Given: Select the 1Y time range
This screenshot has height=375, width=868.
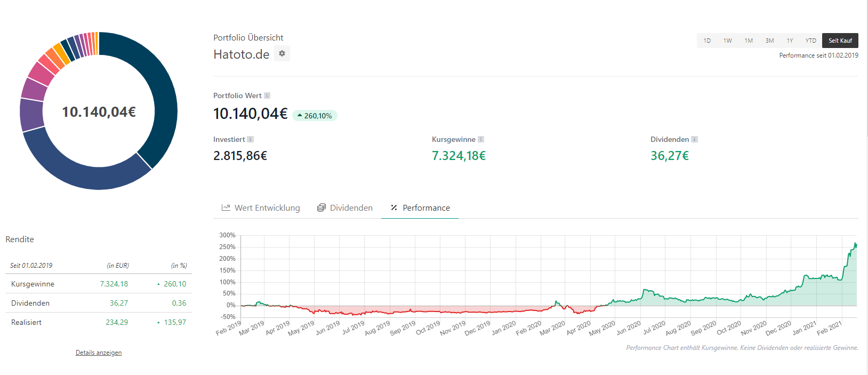Looking at the screenshot, I should point(790,41).
